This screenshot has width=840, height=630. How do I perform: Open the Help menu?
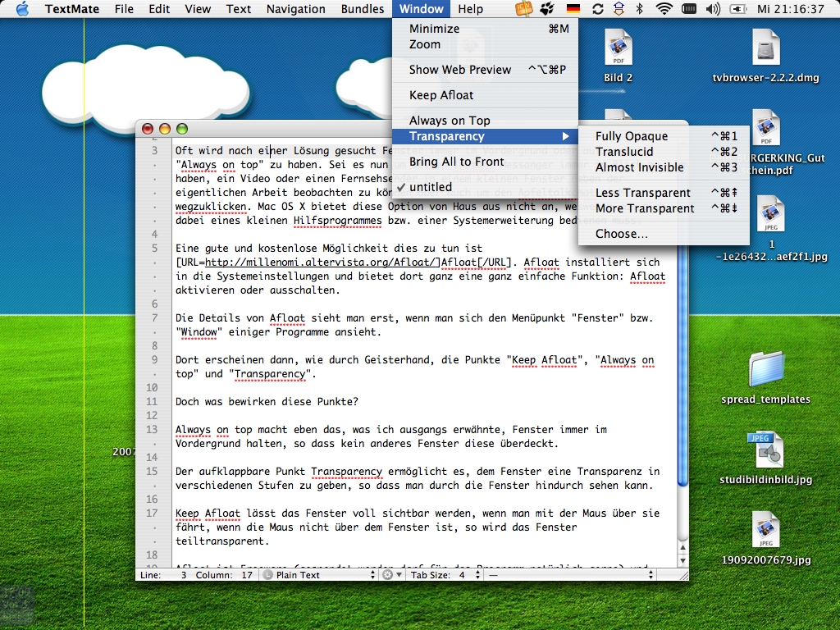coord(470,8)
